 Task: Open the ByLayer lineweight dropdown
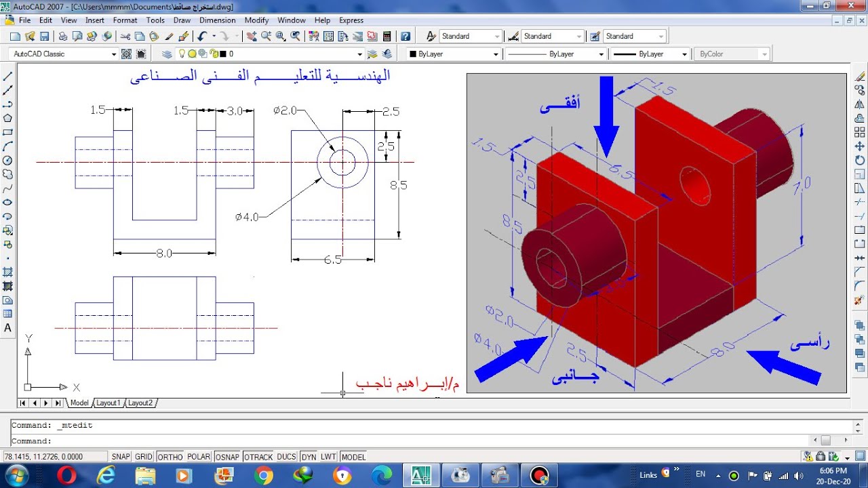[650, 54]
